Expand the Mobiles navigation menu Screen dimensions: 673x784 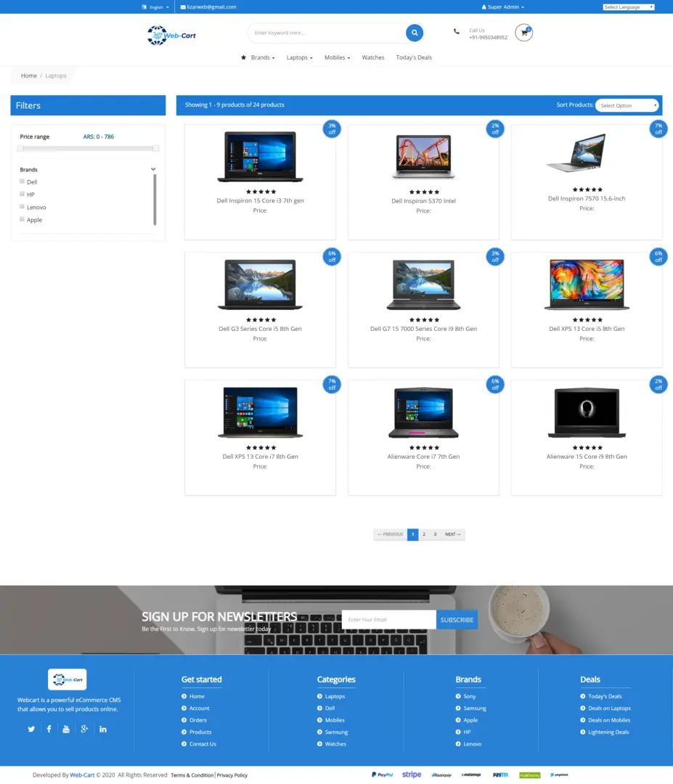(337, 57)
